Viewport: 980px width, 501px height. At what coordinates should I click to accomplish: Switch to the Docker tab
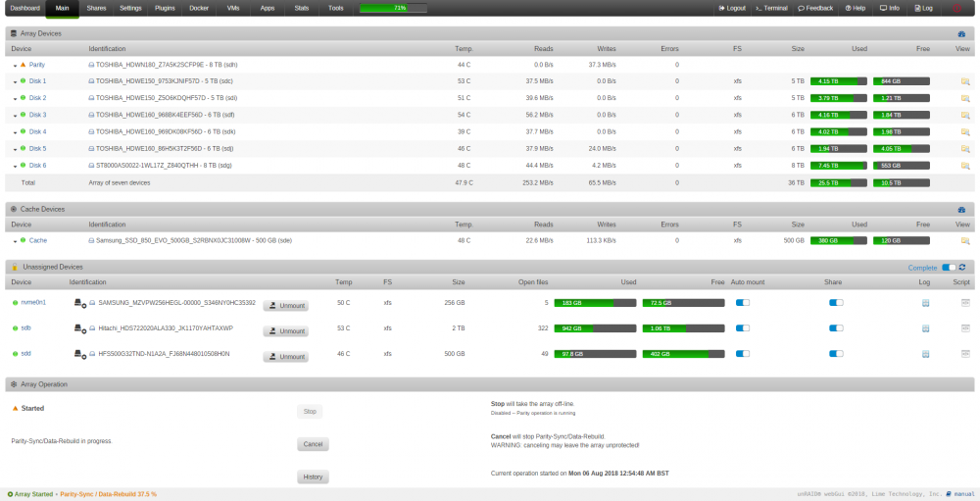[199, 8]
